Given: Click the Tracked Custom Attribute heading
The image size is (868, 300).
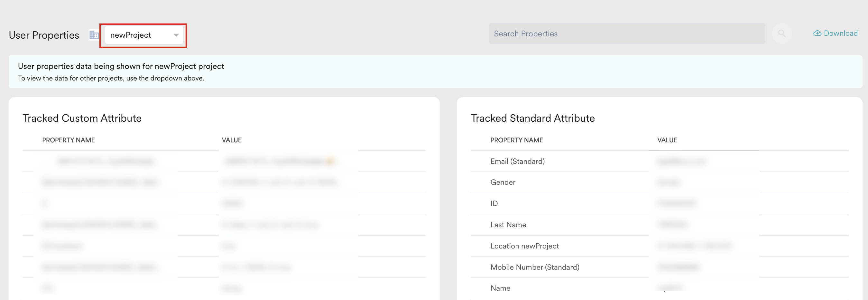Looking at the screenshot, I should [x=82, y=118].
